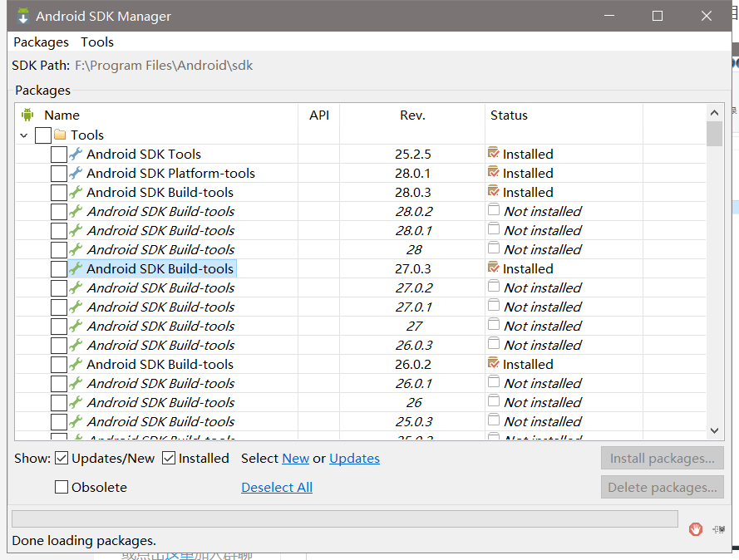The image size is (739, 560).
Task: Select the Build-tools revision 28 row name
Action: click(x=160, y=249)
